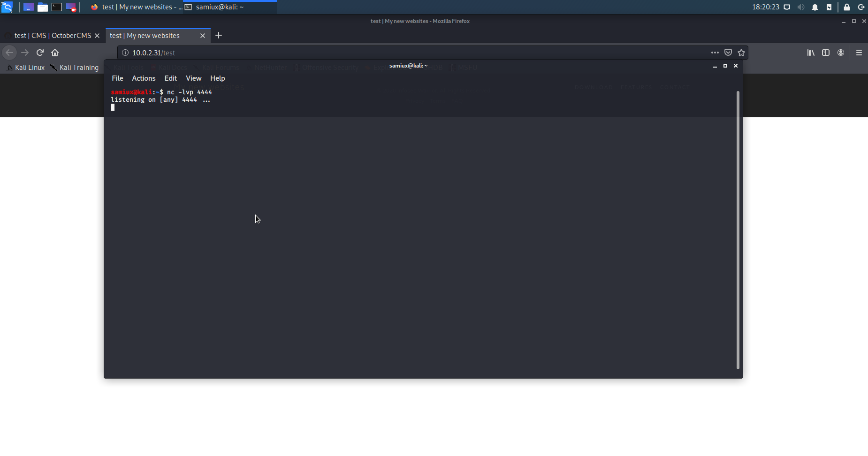Save page to Pocket

[728, 53]
